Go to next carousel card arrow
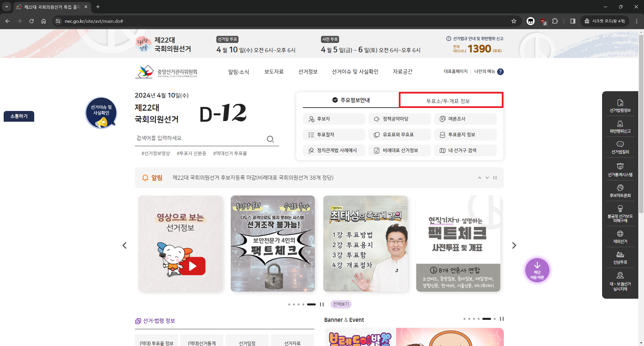This screenshot has height=346, width=644. tap(514, 245)
